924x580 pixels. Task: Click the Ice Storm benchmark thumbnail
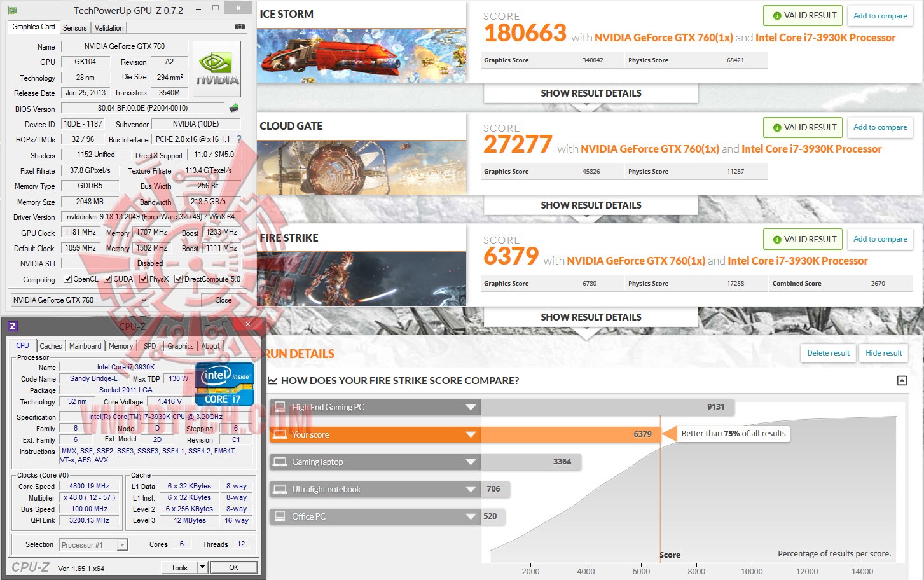(x=361, y=55)
